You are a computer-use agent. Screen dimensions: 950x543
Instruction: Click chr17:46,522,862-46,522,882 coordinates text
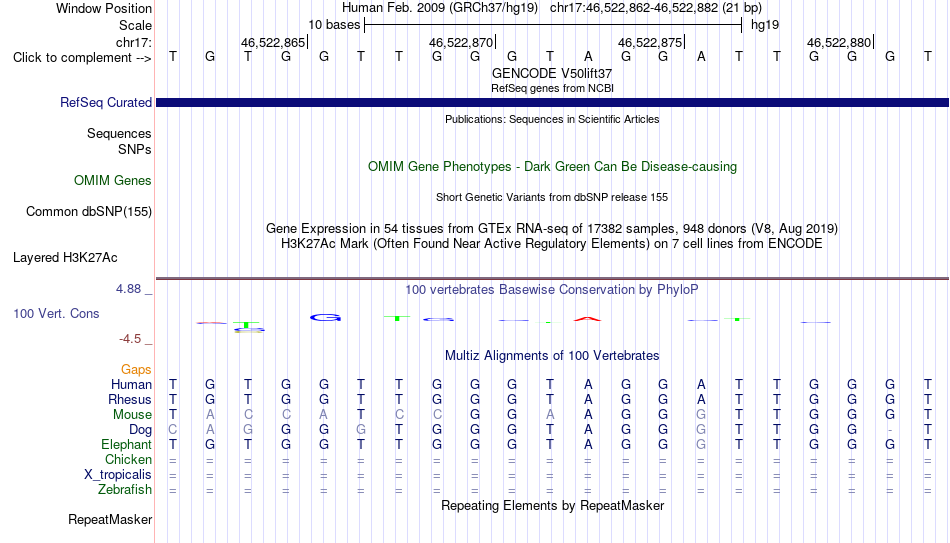656,8
